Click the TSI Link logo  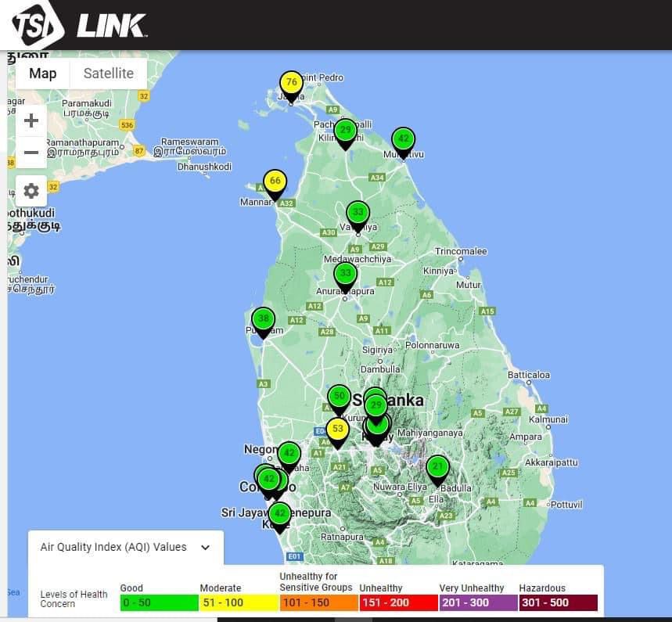point(79,25)
